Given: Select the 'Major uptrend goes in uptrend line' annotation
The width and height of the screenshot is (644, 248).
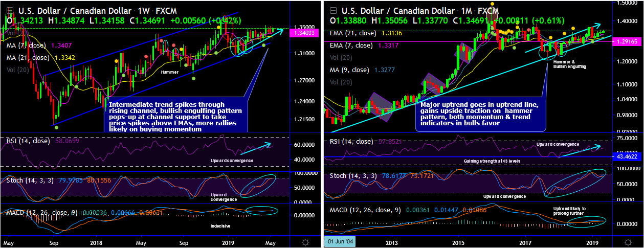Looking at the screenshot, I should (481, 114).
